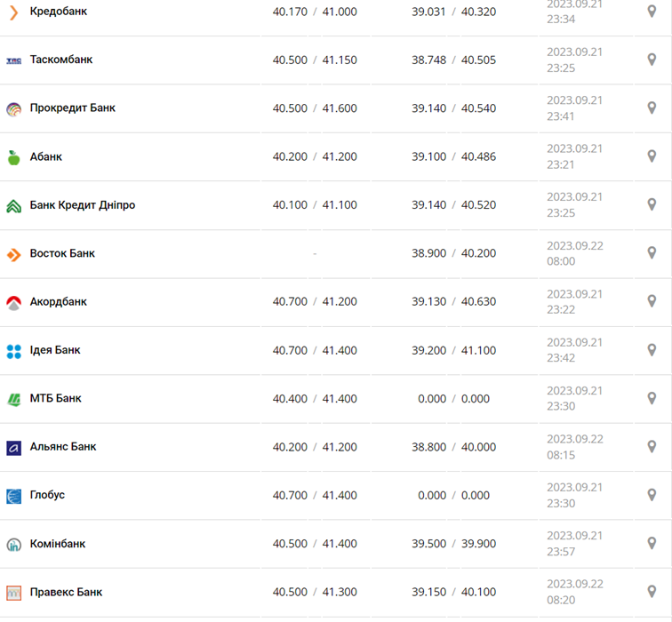Open the Таскомбанк bank page
The width and height of the screenshot is (672, 622).
(61, 60)
